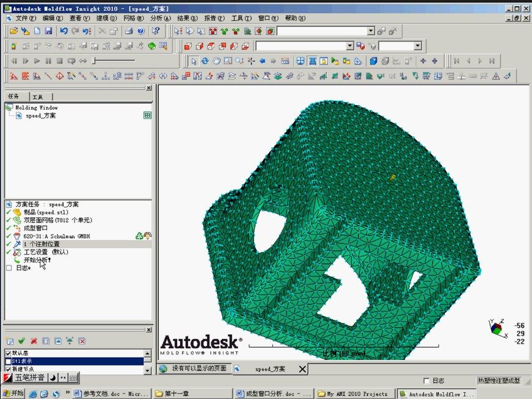
Task: Save study using the floppy disk icon
Action: (48, 31)
